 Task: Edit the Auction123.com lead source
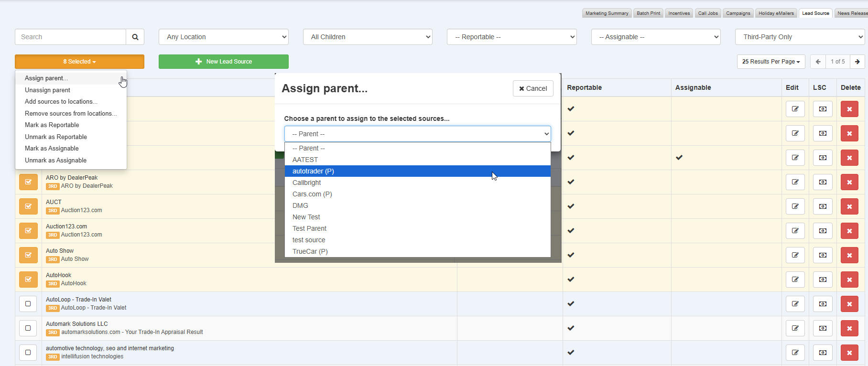pos(795,231)
